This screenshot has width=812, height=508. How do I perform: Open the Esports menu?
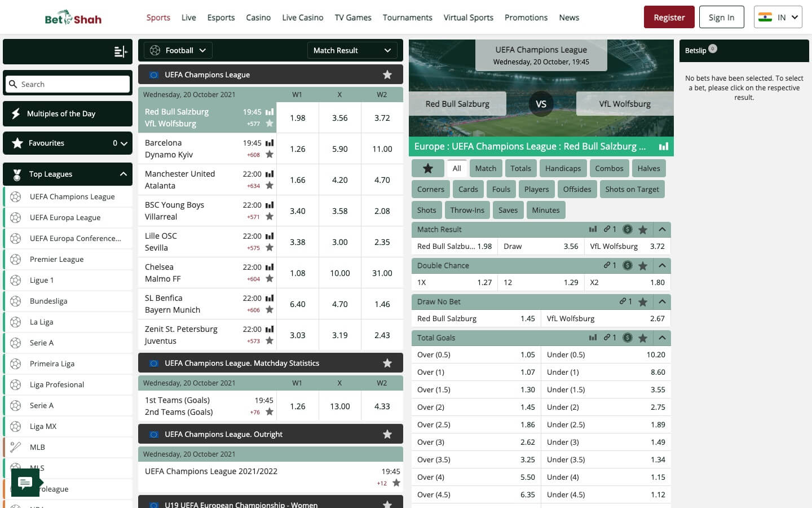[x=221, y=17]
